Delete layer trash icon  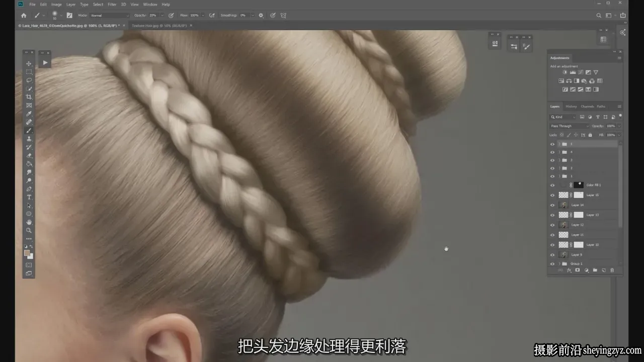tap(612, 270)
